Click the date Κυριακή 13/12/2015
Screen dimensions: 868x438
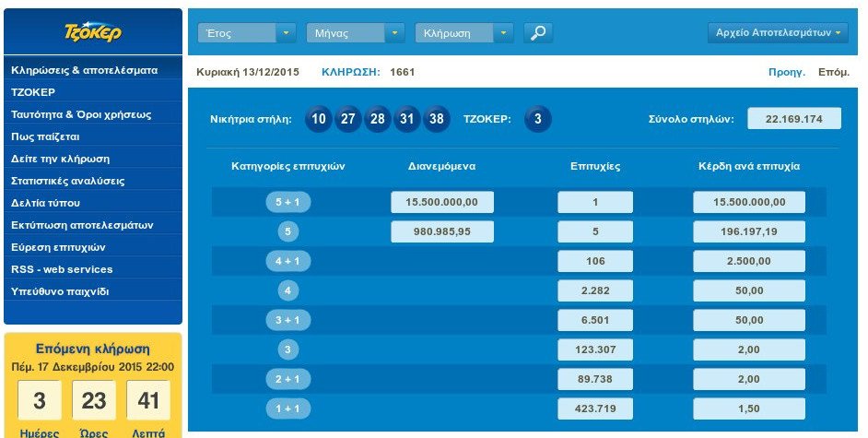[248, 72]
